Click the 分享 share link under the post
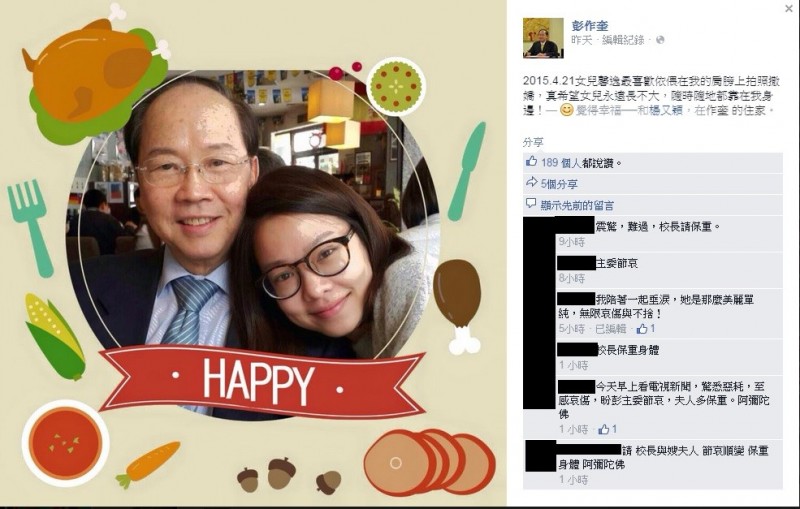This screenshot has width=800, height=509. pyautogui.click(x=533, y=142)
